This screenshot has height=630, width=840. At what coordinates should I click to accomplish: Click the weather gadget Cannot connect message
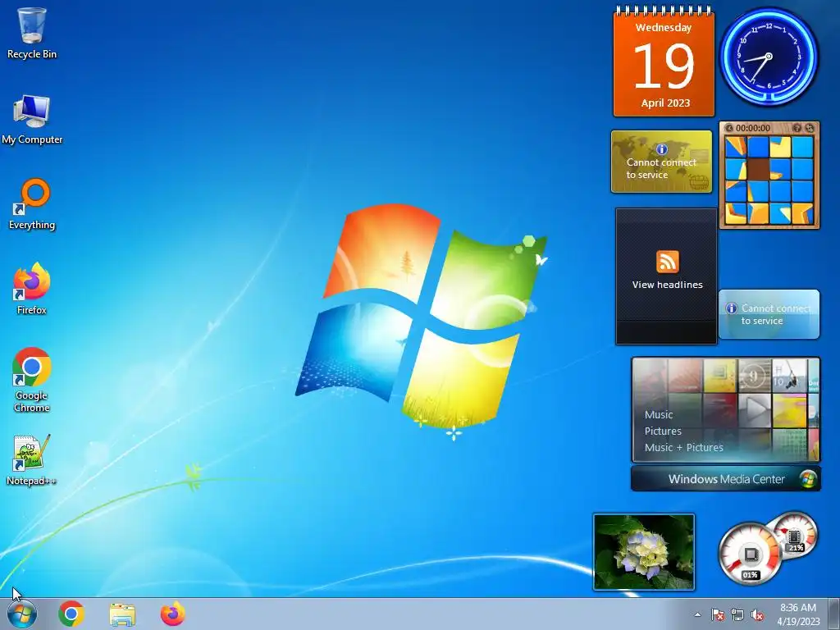tap(769, 314)
